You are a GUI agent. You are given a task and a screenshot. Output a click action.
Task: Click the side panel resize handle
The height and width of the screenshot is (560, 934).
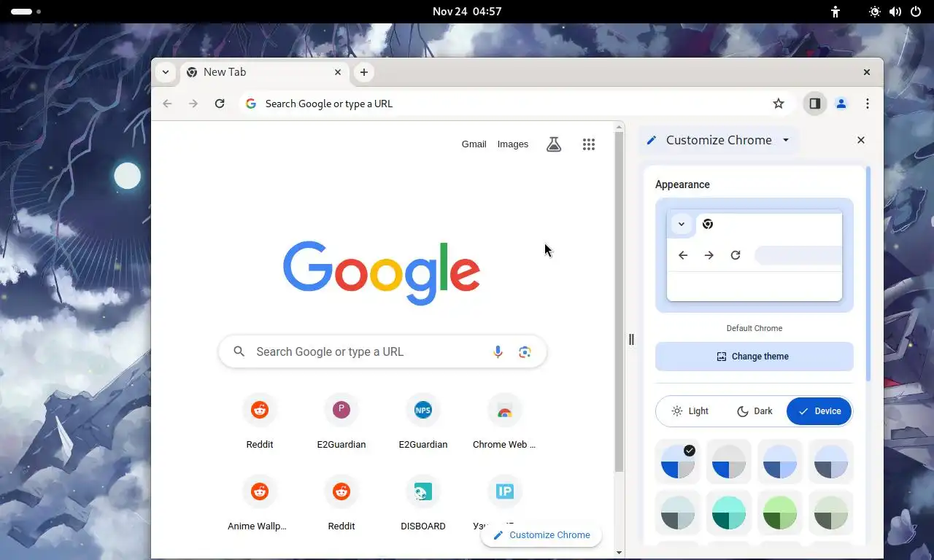pos(632,340)
